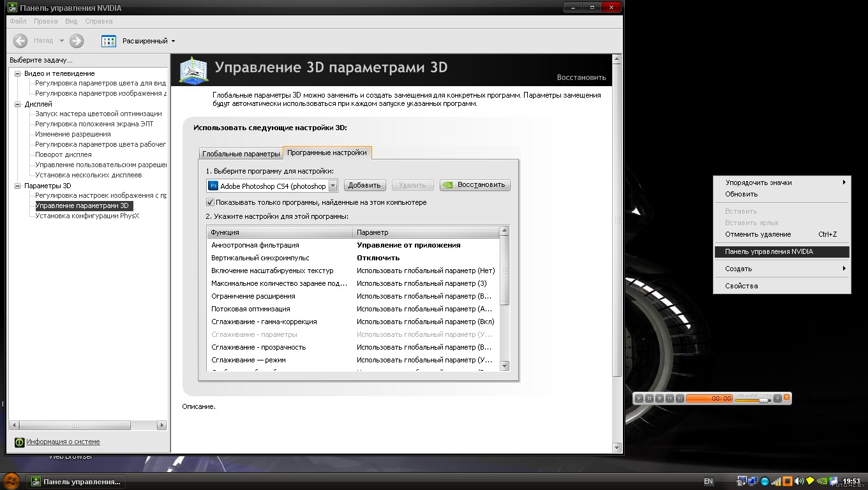Click Previous track on the media player widget
868x490 pixels.
point(670,398)
